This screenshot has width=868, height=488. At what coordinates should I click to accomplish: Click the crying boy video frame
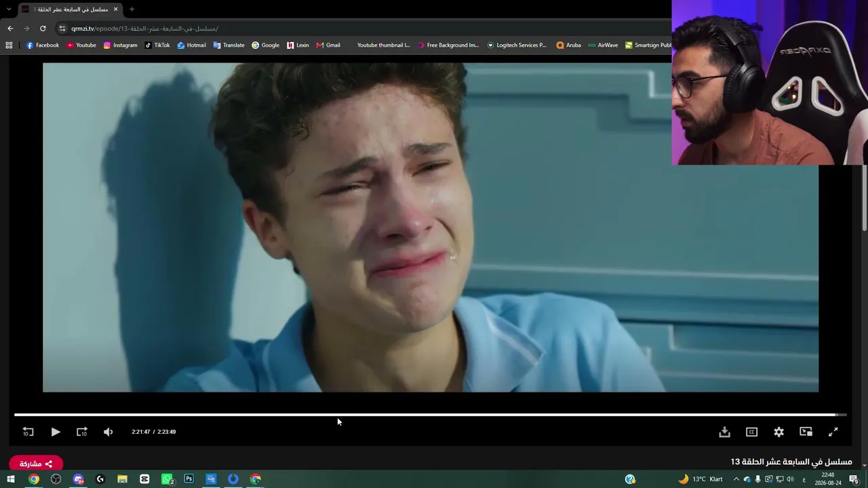click(x=431, y=228)
